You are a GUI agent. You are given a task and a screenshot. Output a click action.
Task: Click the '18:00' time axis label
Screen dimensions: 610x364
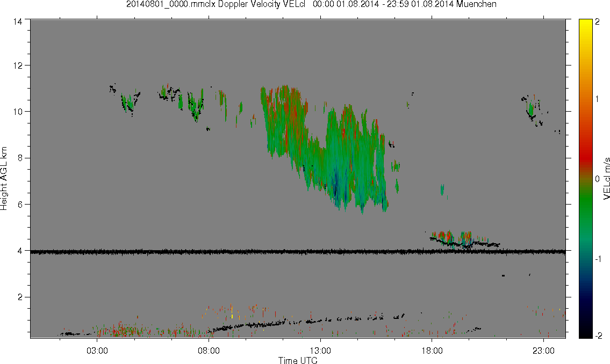coord(432,351)
